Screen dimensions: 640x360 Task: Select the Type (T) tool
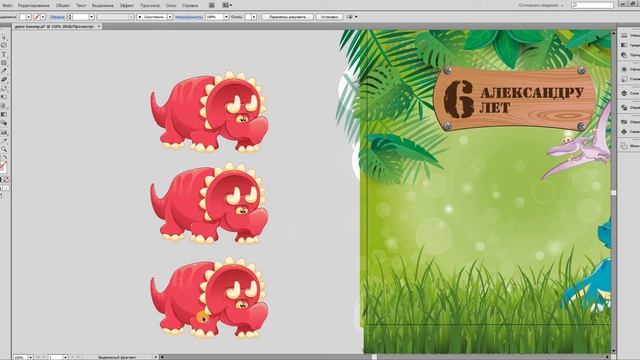tap(4, 54)
